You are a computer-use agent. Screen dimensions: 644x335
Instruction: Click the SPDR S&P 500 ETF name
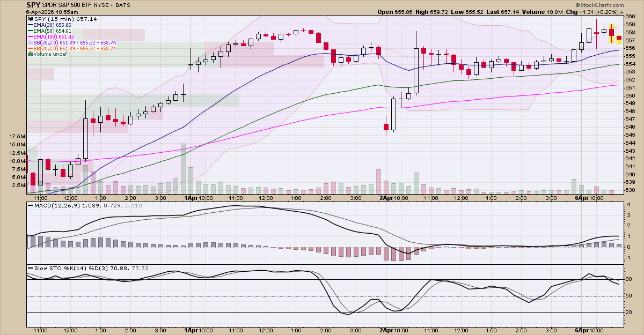click(x=67, y=5)
